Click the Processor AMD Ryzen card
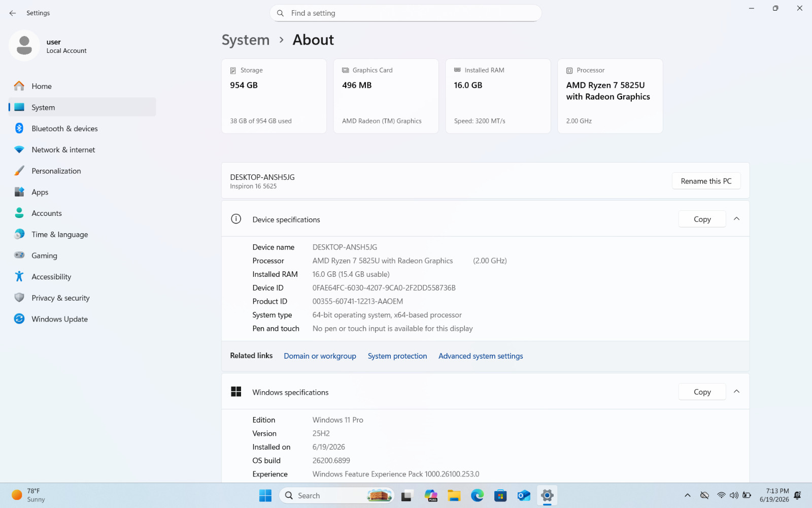Screen dimensions: 812x508 [x=610, y=96]
